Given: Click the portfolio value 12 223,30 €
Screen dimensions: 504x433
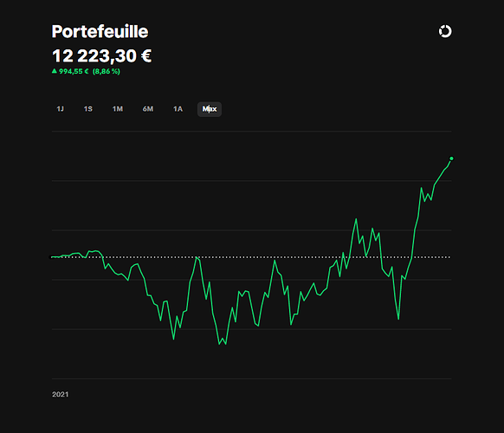Looking at the screenshot, I should 101,56.
